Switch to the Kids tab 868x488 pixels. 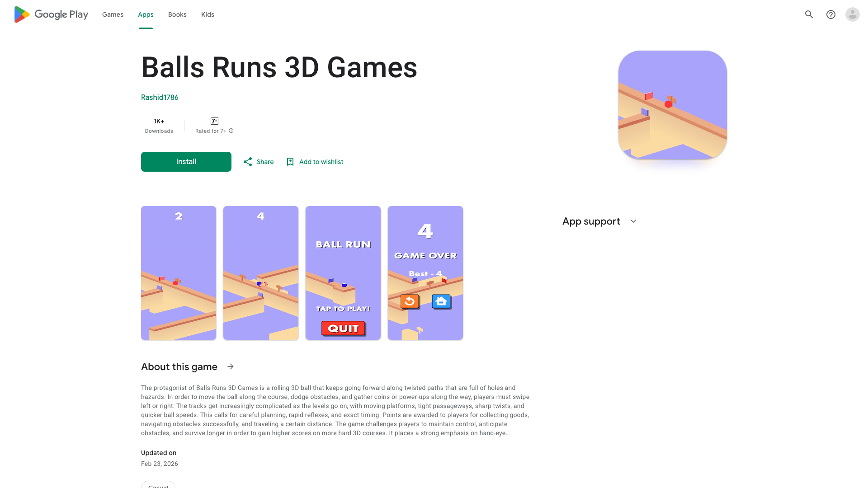(x=208, y=14)
